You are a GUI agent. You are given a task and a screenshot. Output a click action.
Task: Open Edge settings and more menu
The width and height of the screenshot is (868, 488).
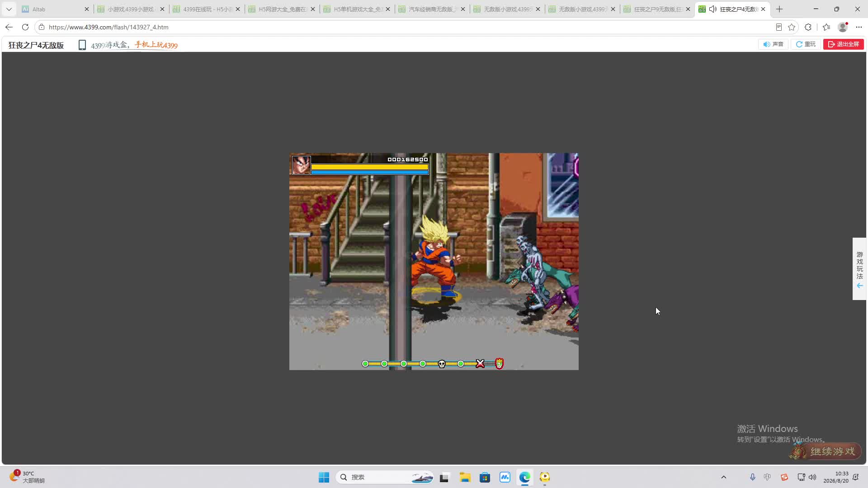click(x=859, y=27)
